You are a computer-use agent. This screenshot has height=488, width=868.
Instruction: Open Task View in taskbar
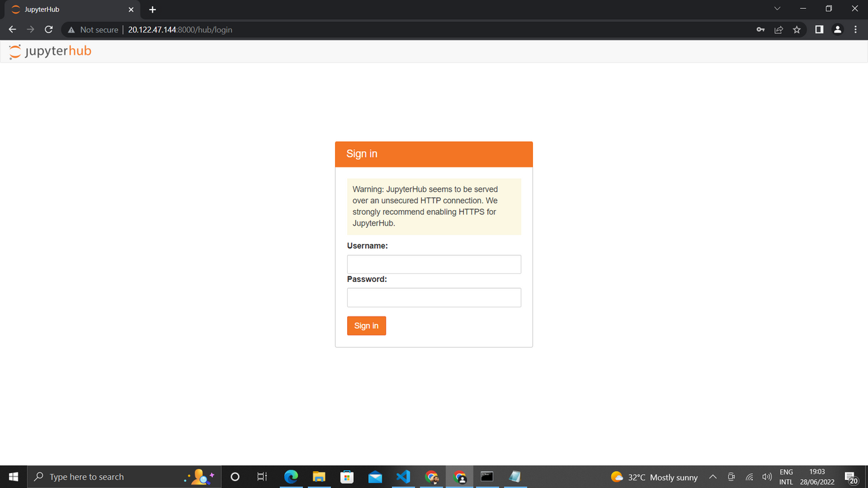pyautogui.click(x=262, y=477)
